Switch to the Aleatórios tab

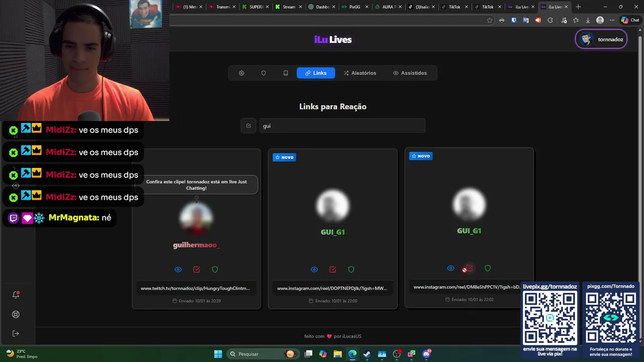pyautogui.click(x=360, y=73)
